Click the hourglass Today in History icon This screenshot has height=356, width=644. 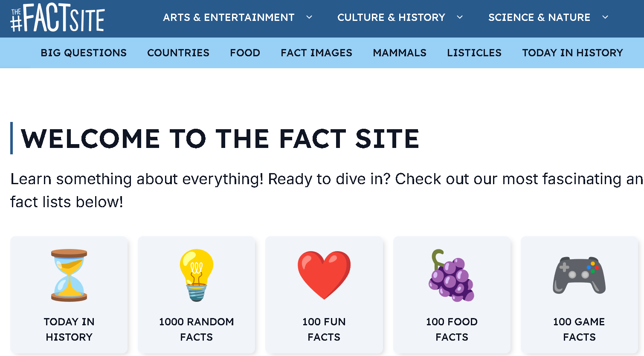tap(69, 275)
